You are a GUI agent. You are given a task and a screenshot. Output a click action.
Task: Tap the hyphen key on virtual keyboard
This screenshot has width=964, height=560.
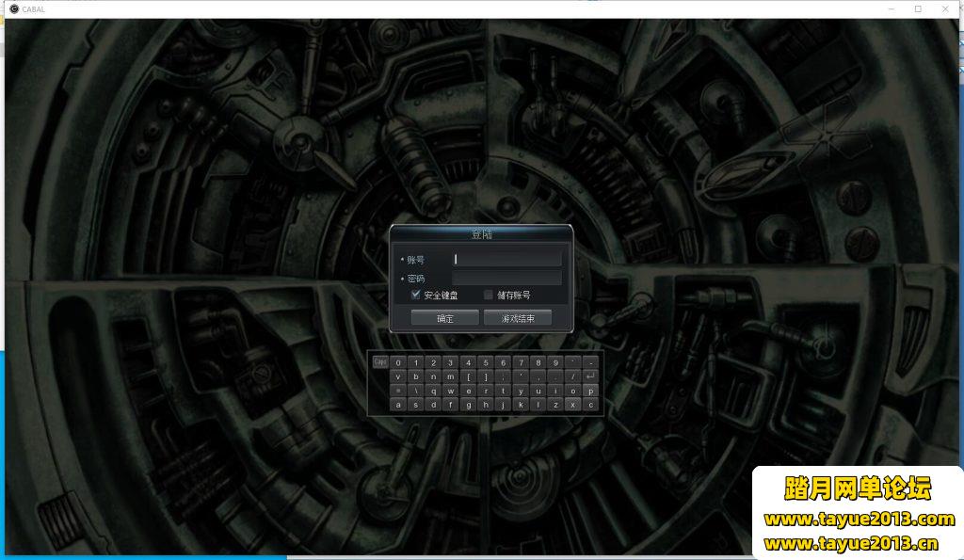(x=591, y=362)
